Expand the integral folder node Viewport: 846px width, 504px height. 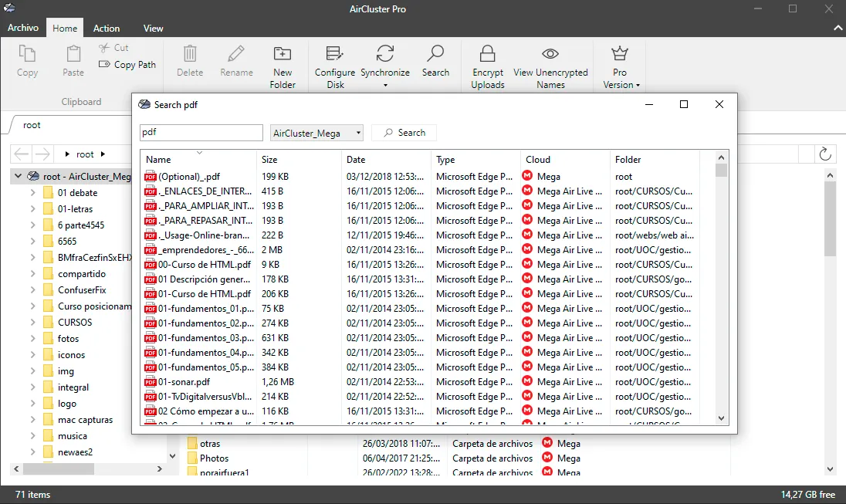click(x=33, y=387)
